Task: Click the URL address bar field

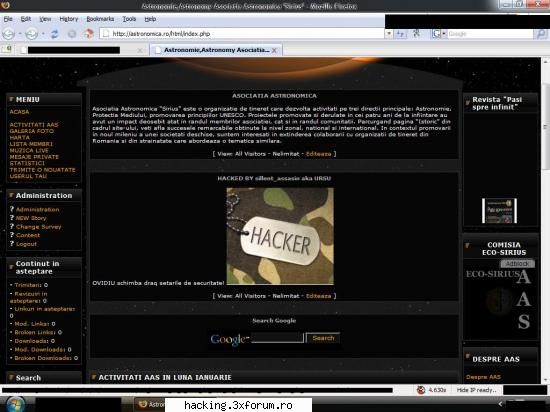Action: click(242, 34)
